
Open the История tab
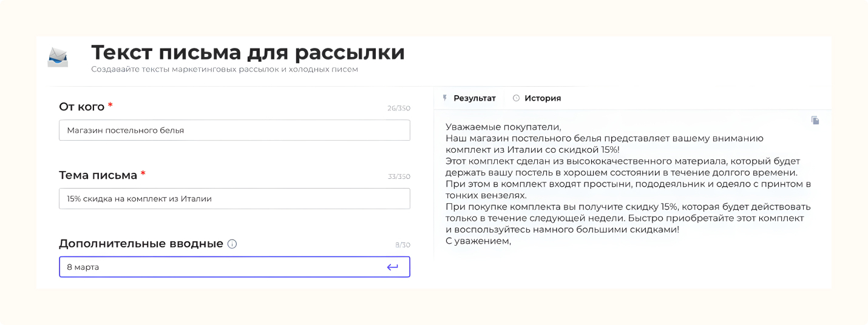pos(543,98)
